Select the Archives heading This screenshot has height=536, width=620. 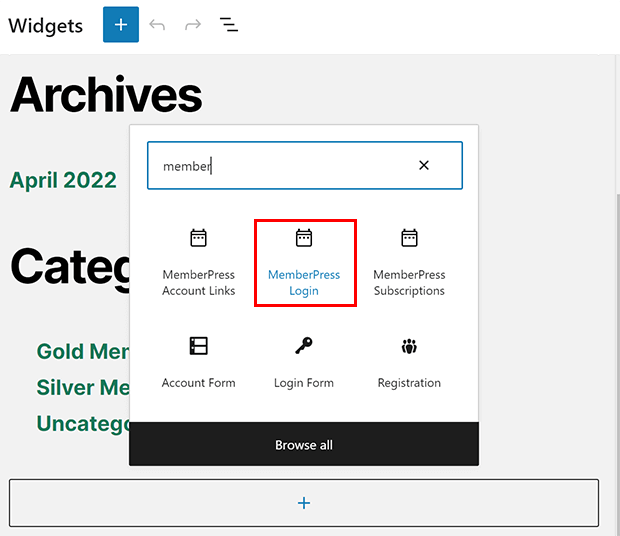click(106, 95)
